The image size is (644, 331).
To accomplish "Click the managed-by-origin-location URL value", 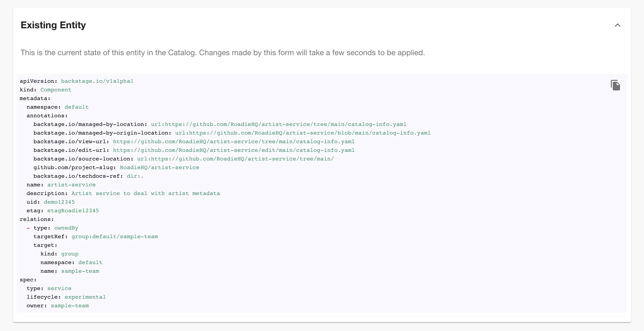I will [x=303, y=133].
